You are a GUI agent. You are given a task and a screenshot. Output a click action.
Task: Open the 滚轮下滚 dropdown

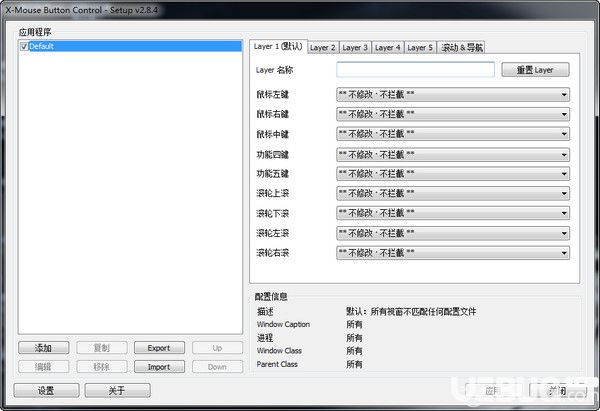tap(453, 213)
